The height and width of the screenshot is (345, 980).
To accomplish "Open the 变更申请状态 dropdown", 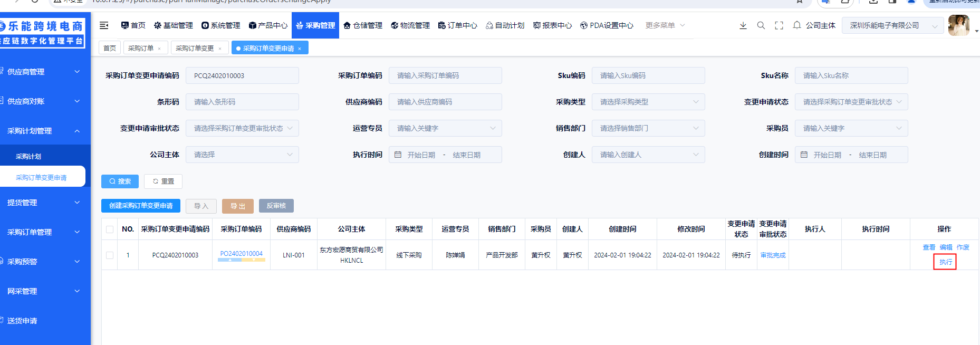I will point(851,102).
